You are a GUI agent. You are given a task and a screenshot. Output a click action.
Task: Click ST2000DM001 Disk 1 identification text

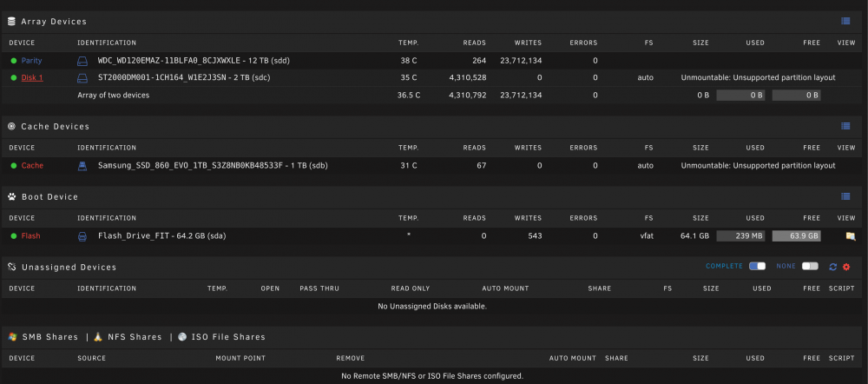(x=184, y=77)
